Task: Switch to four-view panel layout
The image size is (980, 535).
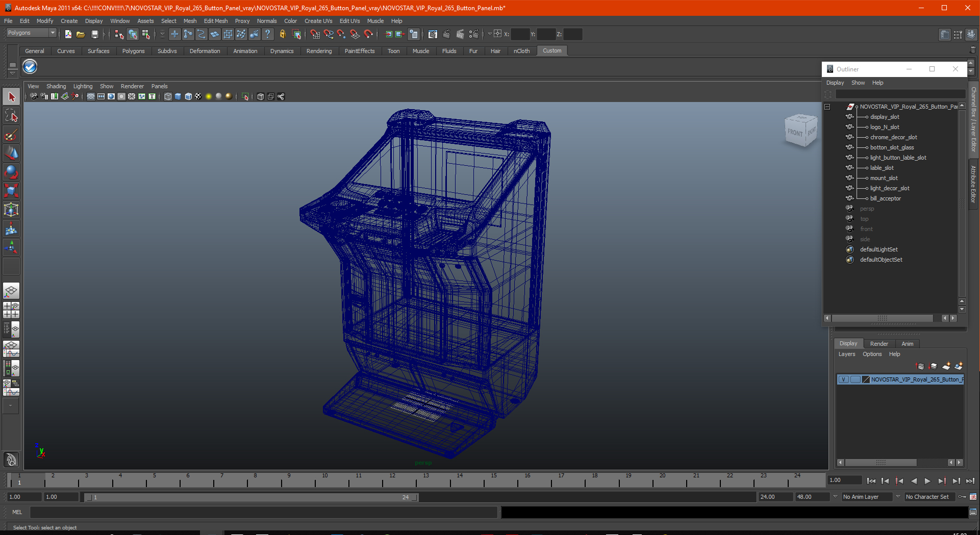Action: [x=11, y=310]
